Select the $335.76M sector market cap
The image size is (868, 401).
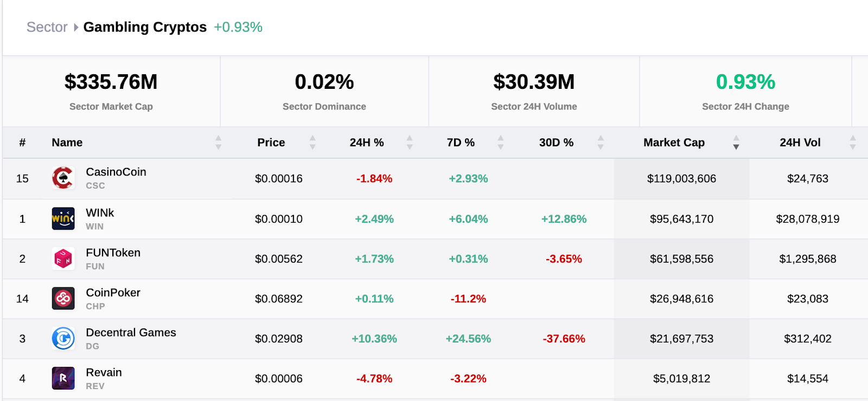[x=111, y=82]
